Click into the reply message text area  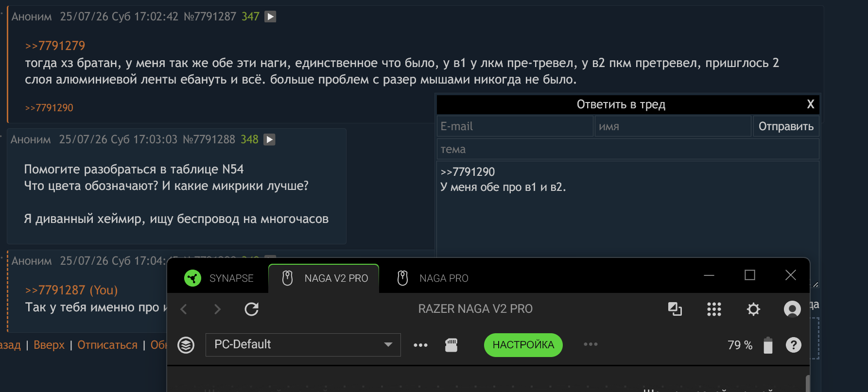click(x=628, y=223)
